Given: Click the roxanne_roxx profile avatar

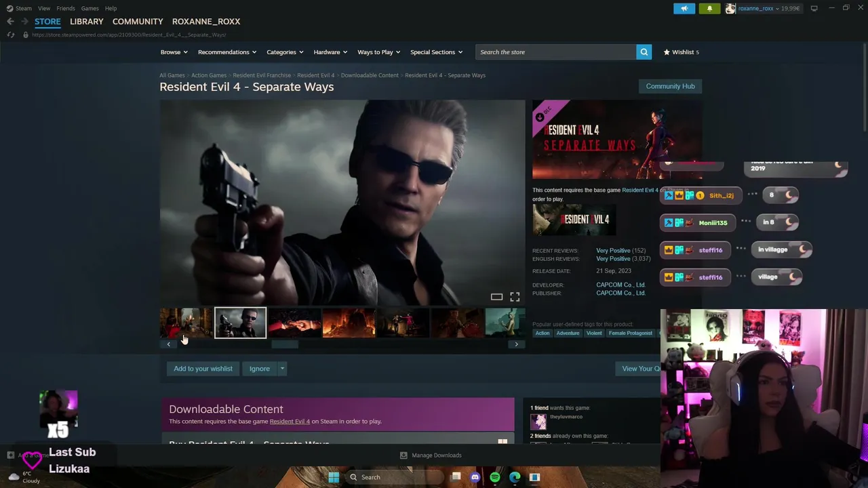Looking at the screenshot, I should coord(730,8).
